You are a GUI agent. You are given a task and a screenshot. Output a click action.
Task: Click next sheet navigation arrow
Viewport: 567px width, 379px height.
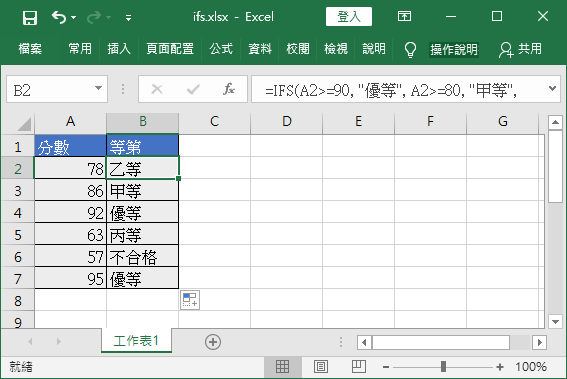tap(59, 341)
